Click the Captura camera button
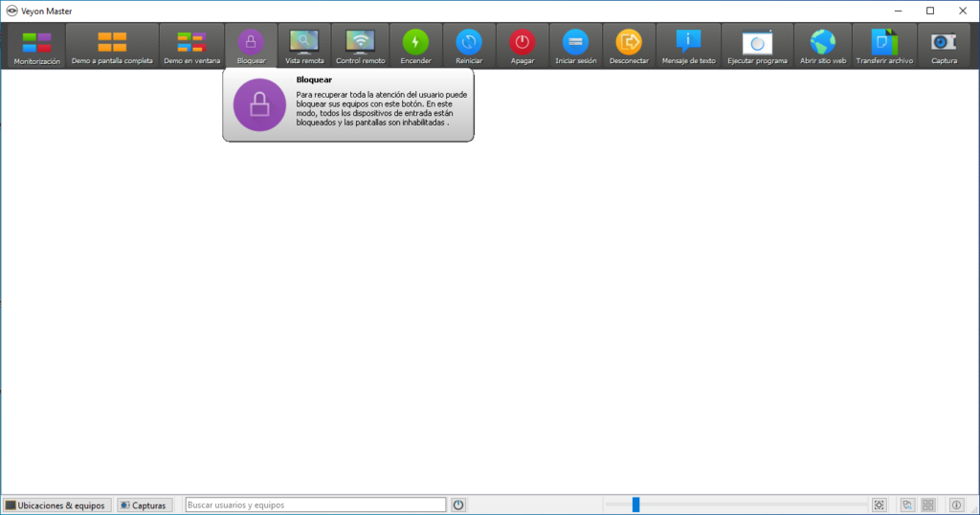This screenshot has width=980, height=515. 944,46
